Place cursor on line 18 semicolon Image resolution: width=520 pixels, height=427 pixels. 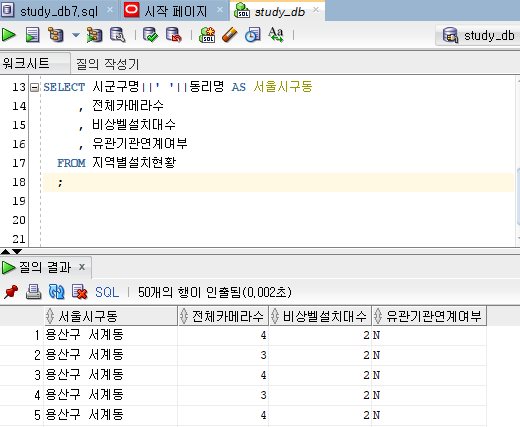(60, 183)
